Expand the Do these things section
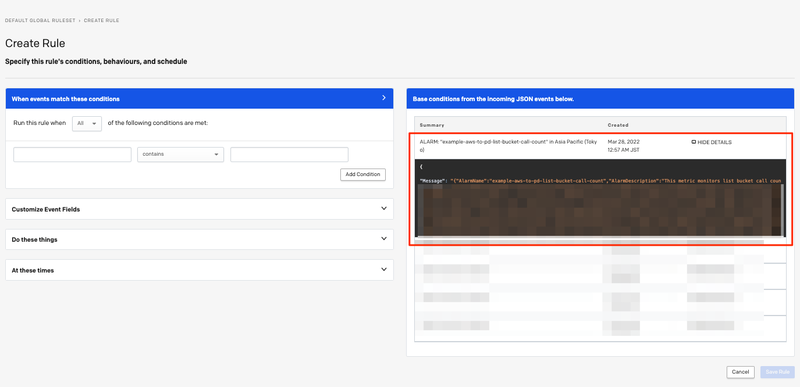This screenshot has width=800, height=387. pyautogui.click(x=199, y=239)
